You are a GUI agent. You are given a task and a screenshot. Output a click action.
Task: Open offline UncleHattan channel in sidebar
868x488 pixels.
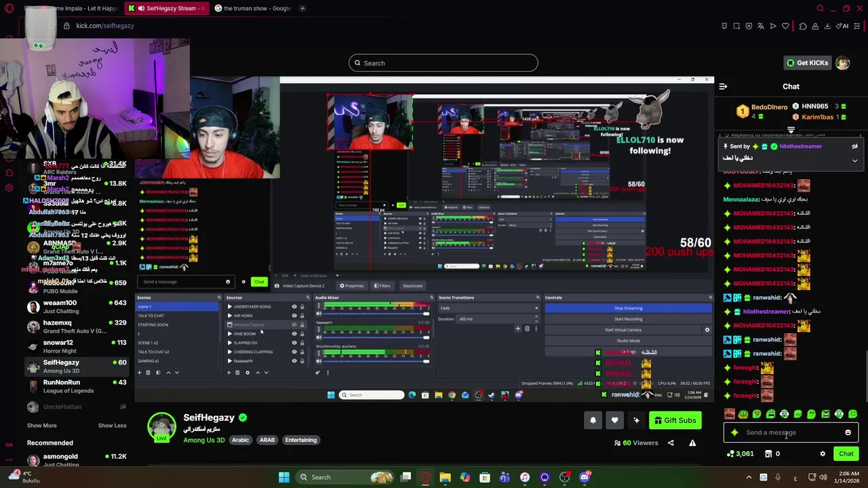(77, 407)
